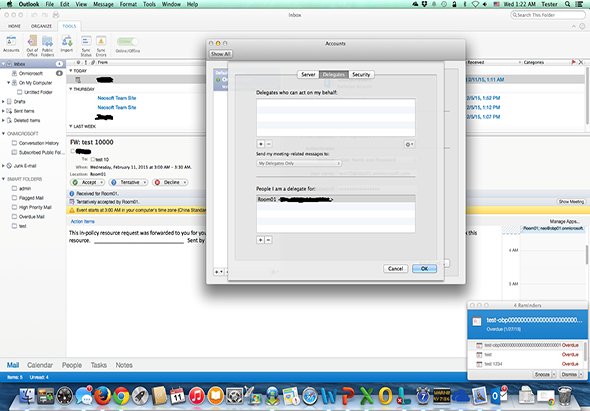Screen dimensions: 590x411
Task: Click the Action Items link
Action: pyautogui.click(x=82, y=221)
